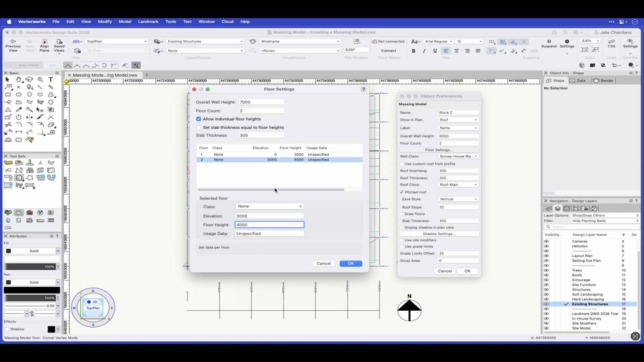The height and width of the screenshot is (362, 644).
Task: Toggle visibility eye for Trees layer
Action: click(546, 270)
